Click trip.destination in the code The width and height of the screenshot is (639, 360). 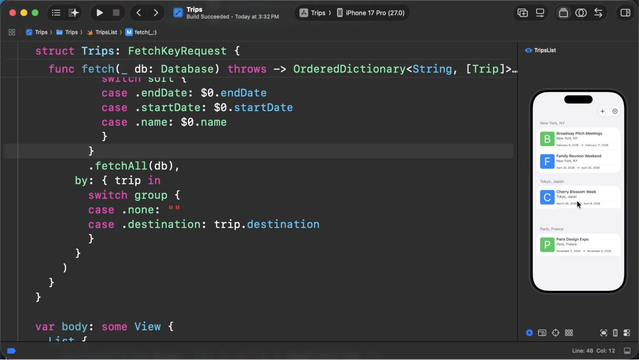267,224
